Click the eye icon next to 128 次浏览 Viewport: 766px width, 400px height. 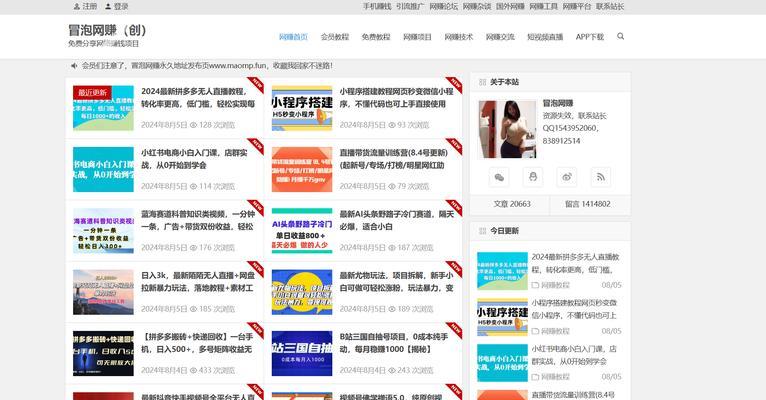click(x=193, y=125)
